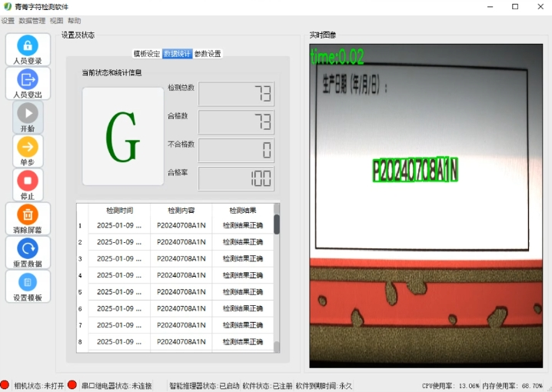Open the 数据管理 menu

[32, 21]
